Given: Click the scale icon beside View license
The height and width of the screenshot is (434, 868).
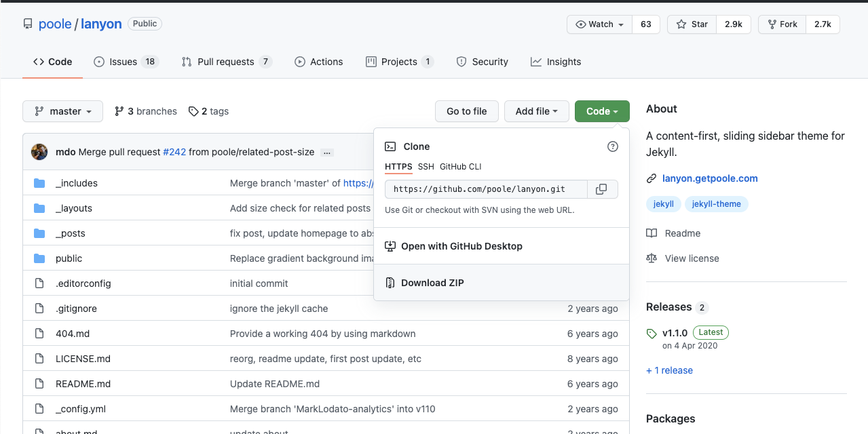Looking at the screenshot, I should coord(652,258).
